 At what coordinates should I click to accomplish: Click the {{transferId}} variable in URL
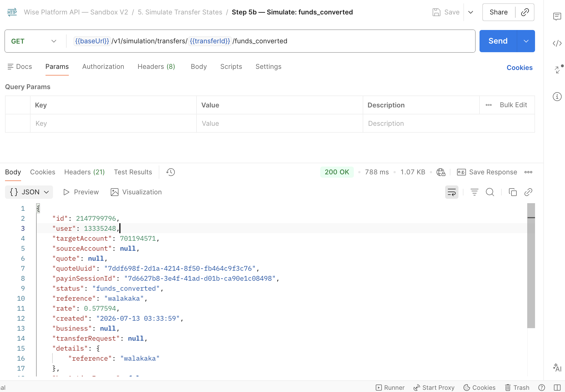[x=210, y=41]
